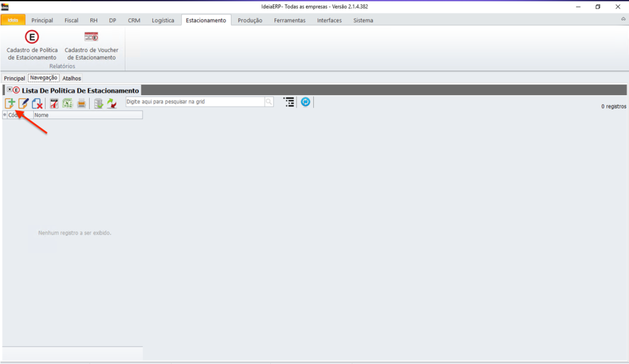This screenshot has height=364, width=629.
Task: Close the Lista De Politica tab
Action: pyautogui.click(x=10, y=90)
